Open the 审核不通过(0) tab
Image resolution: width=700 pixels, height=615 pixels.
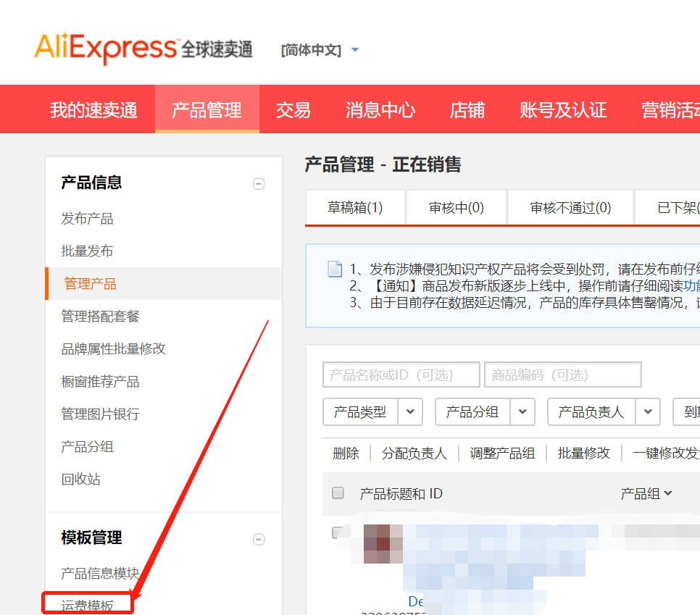coord(570,208)
